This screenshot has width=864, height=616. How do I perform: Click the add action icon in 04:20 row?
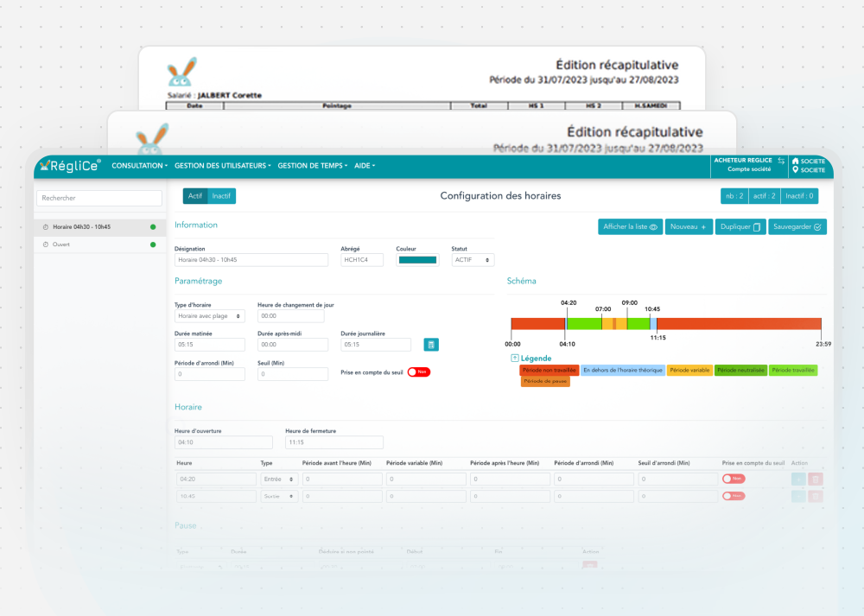point(798,479)
